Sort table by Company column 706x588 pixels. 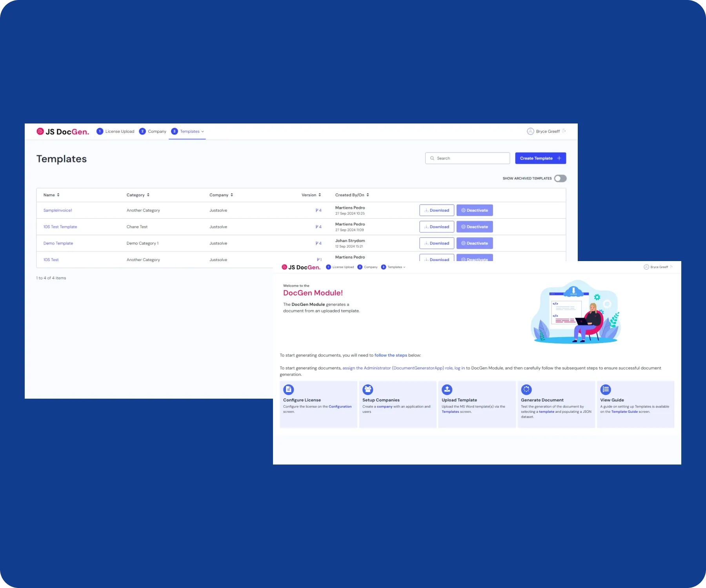[221, 195]
